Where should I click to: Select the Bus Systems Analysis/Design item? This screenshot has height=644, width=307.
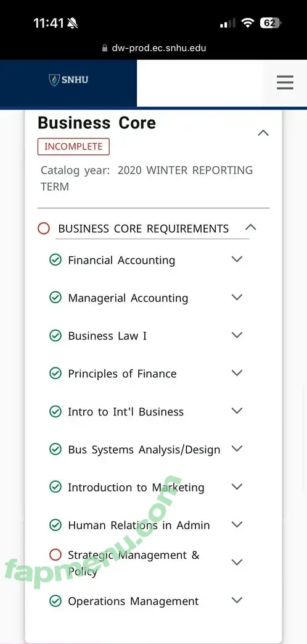(x=144, y=450)
